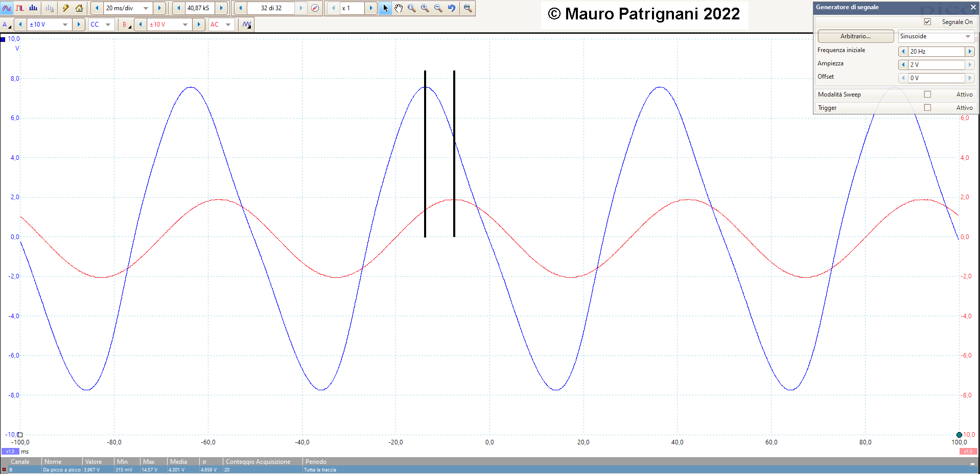Decrease Channel B voltage range

pos(140,25)
